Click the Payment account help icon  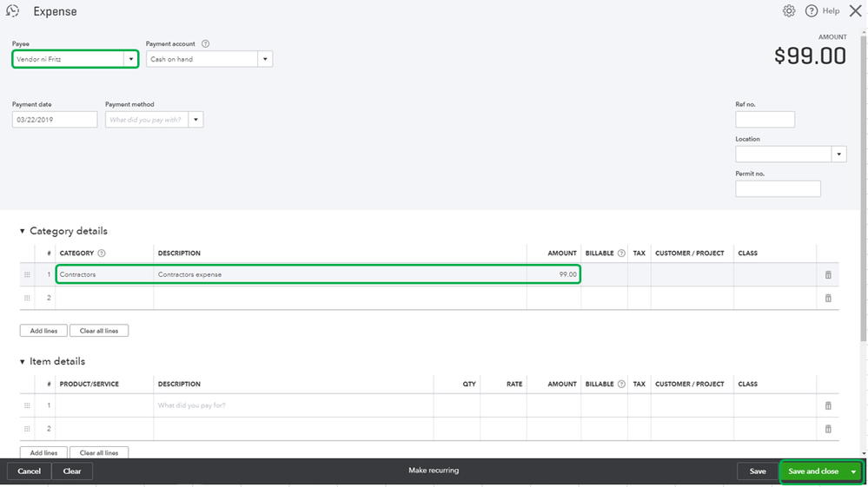point(205,44)
